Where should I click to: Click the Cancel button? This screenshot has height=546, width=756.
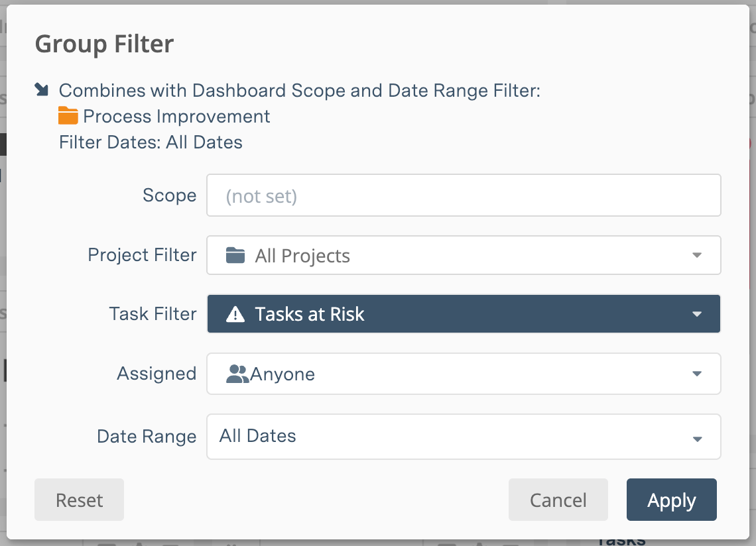558,500
